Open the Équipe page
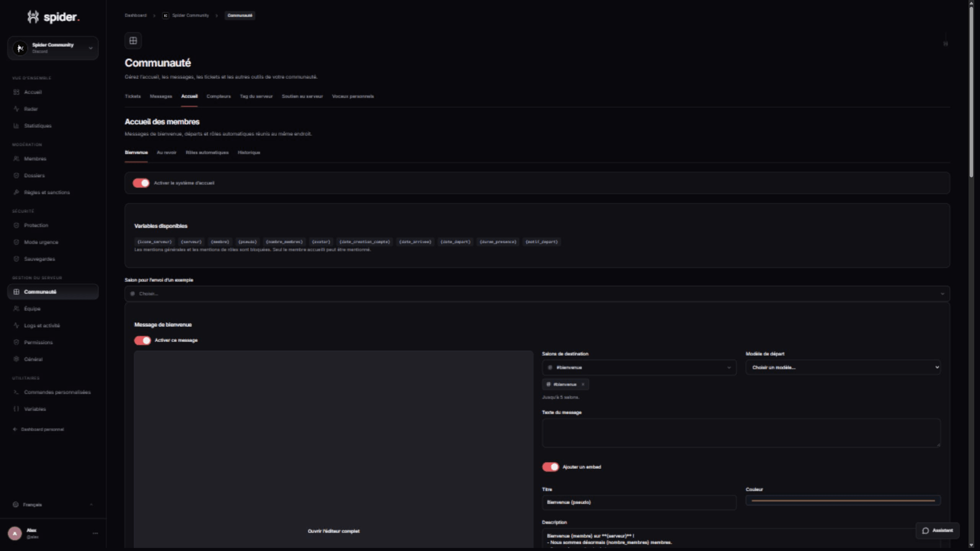The height and width of the screenshot is (551, 980). (x=53, y=309)
